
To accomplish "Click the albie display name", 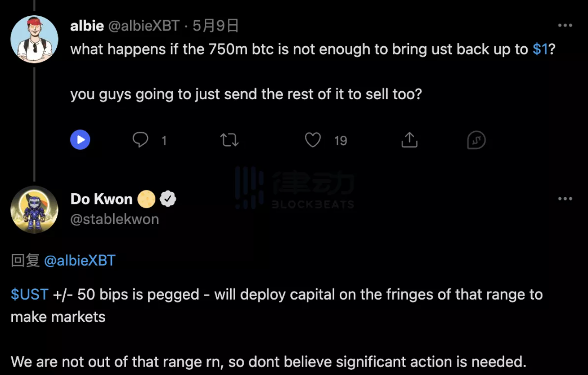I will 87,26.
